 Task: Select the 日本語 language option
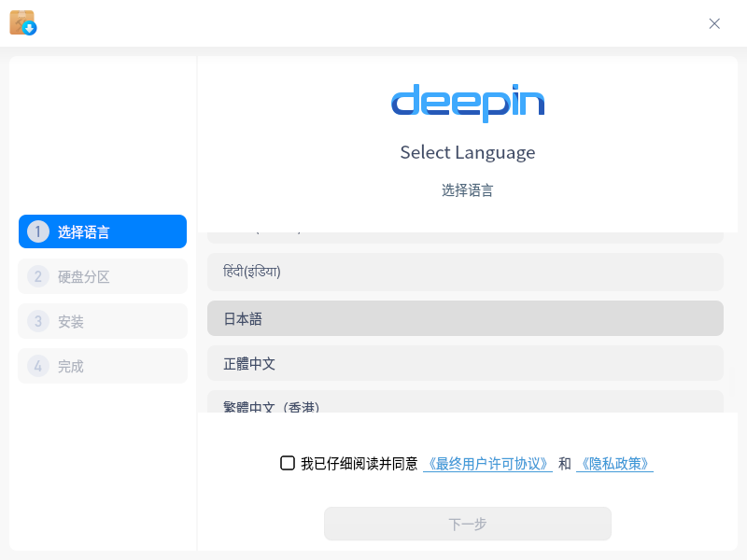[x=465, y=318]
